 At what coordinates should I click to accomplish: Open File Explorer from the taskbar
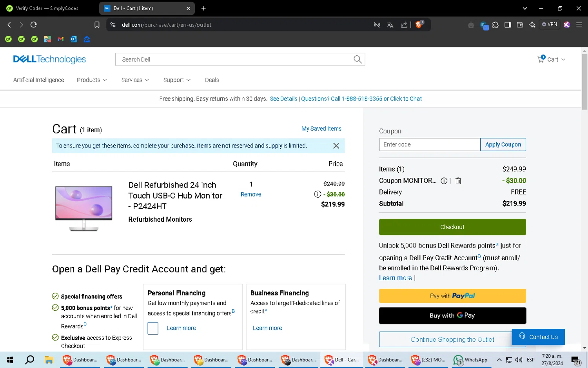[x=49, y=360]
